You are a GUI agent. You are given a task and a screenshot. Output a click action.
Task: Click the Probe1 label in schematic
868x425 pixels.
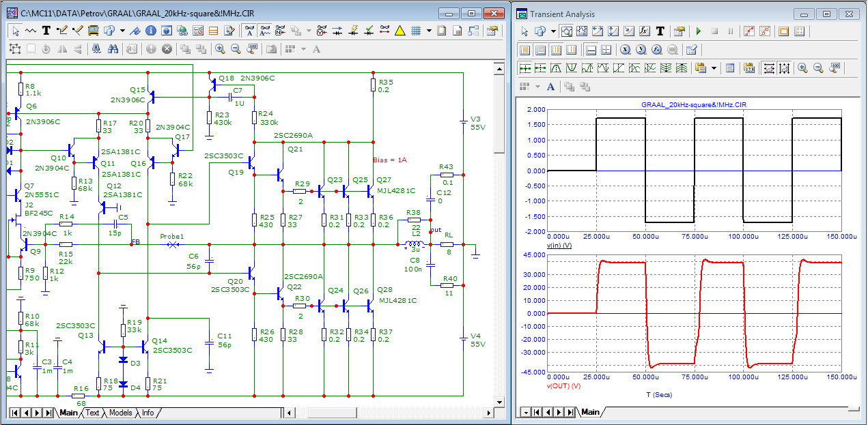point(172,236)
